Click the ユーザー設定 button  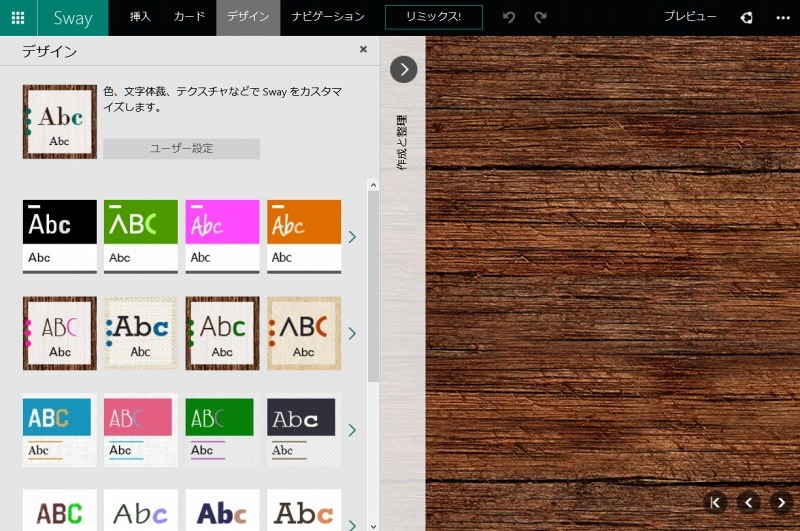pyautogui.click(x=182, y=148)
